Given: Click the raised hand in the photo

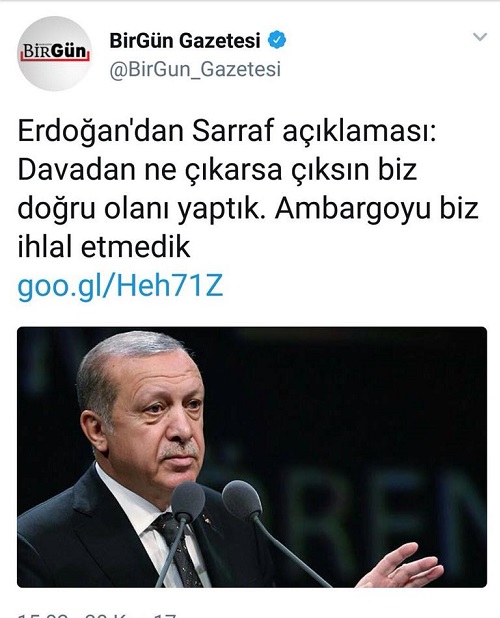Looking at the screenshot, I should click(x=400, y=567).
